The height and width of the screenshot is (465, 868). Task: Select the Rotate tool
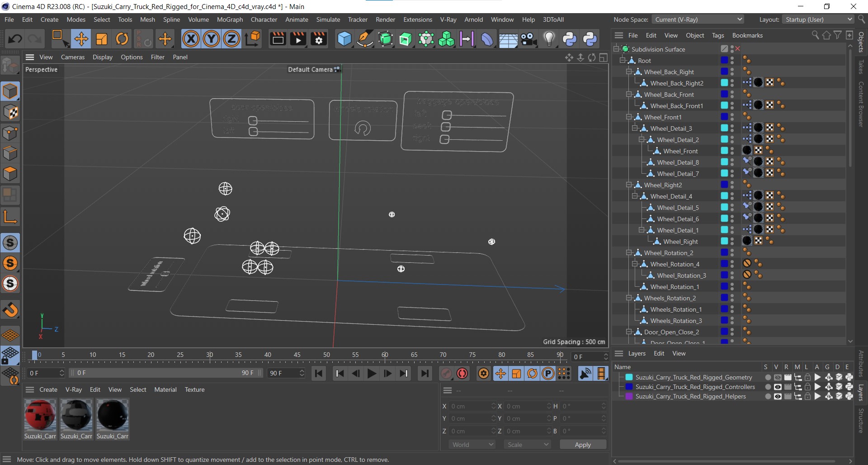(122, 39)
